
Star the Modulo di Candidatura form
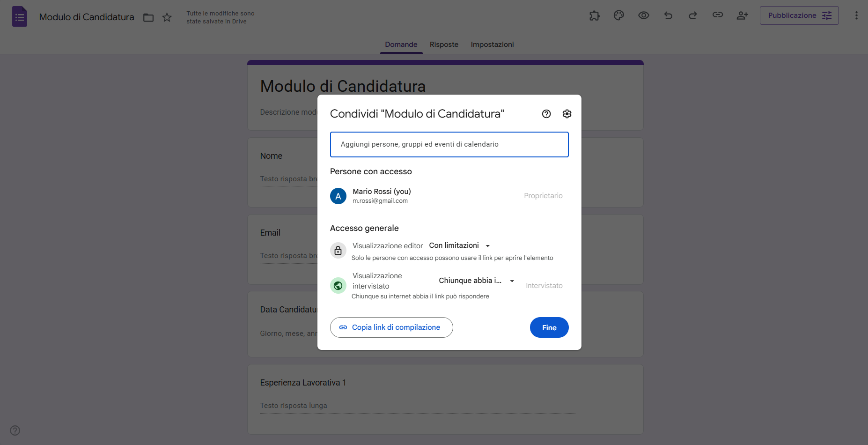click(x=167, y=17)
